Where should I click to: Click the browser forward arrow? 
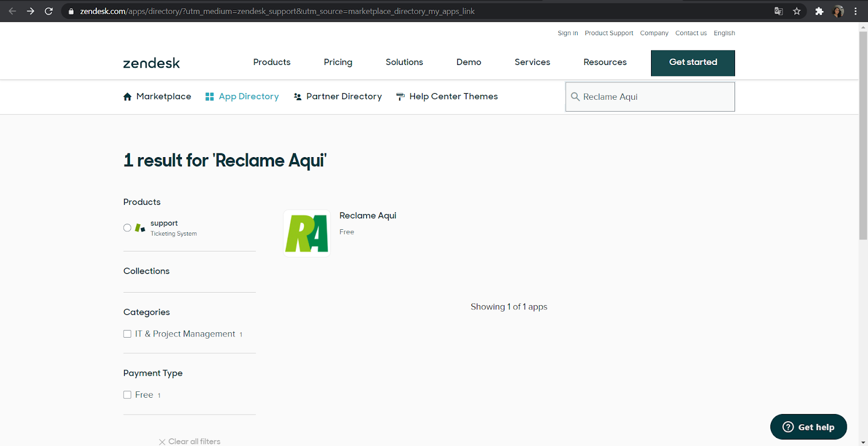point(30,11)
